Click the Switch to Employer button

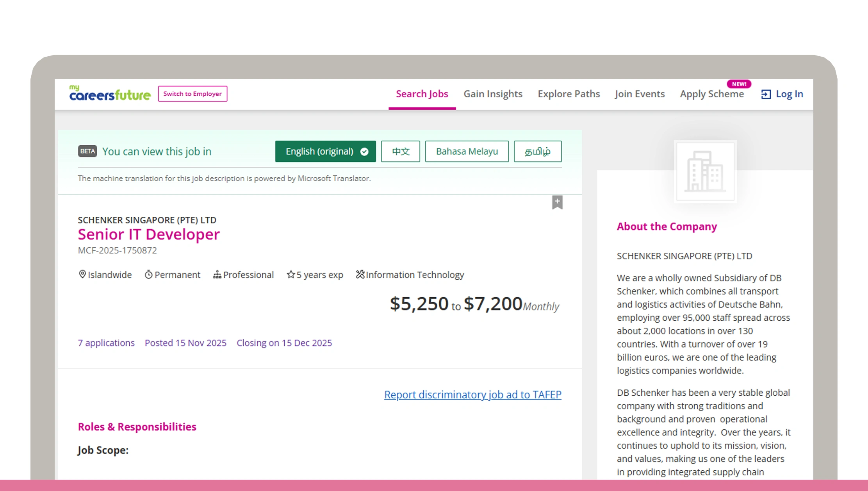(192, 94)
